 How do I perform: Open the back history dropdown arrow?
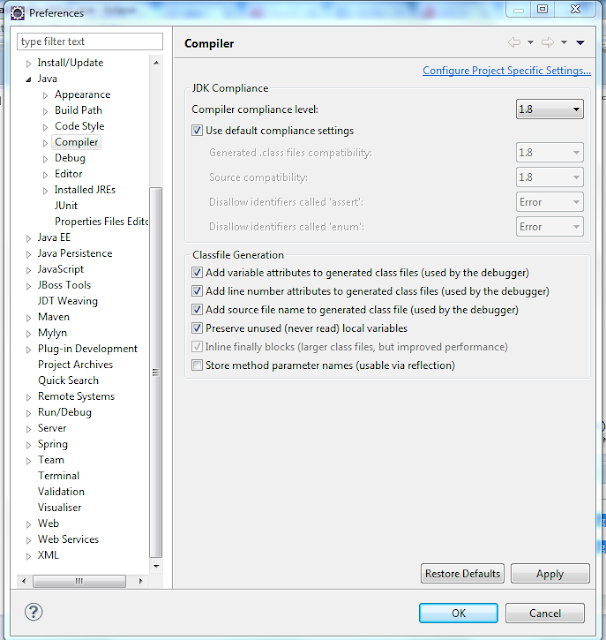pos(530,42)
